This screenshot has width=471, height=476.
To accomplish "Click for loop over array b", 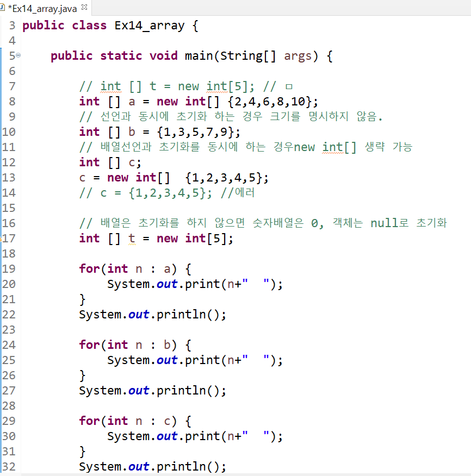I will coord(135,345).
